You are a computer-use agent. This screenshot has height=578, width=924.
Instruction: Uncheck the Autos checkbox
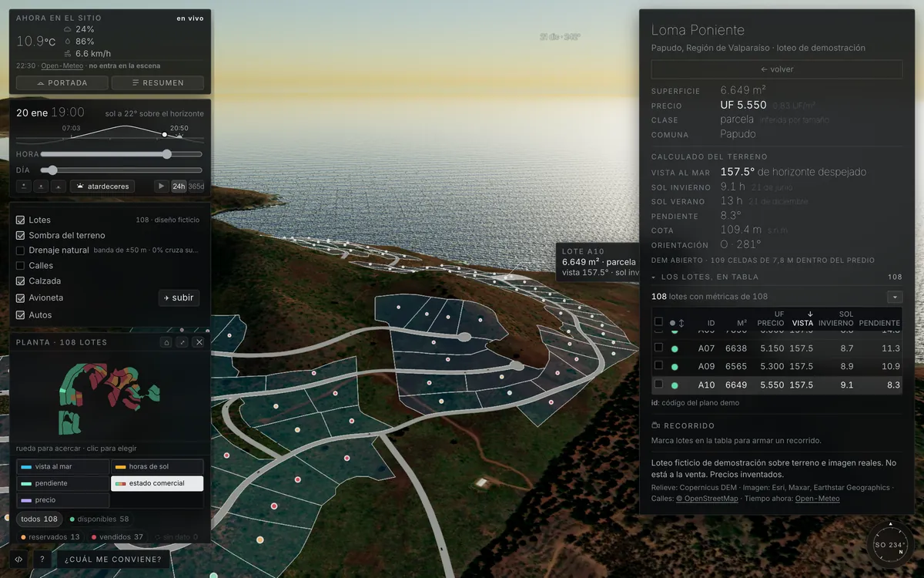pos(21,314)
